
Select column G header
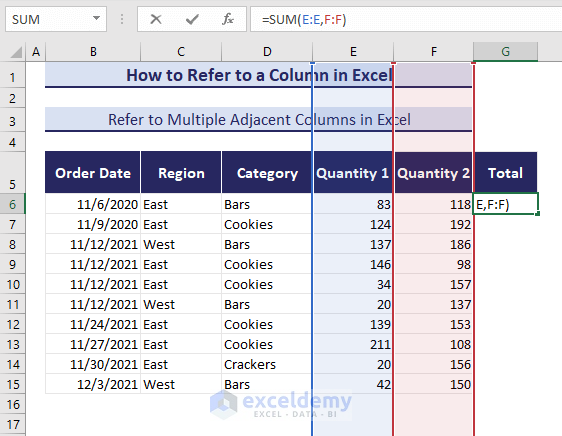click(x=505, y=52)
